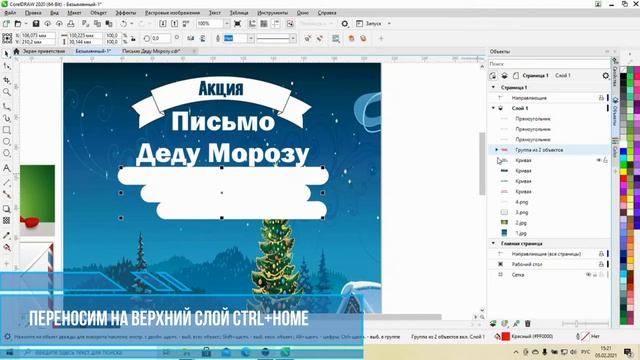The image size is (640, 360).
Task: Select the Artistic Media tool
Action: pos(7,118)
